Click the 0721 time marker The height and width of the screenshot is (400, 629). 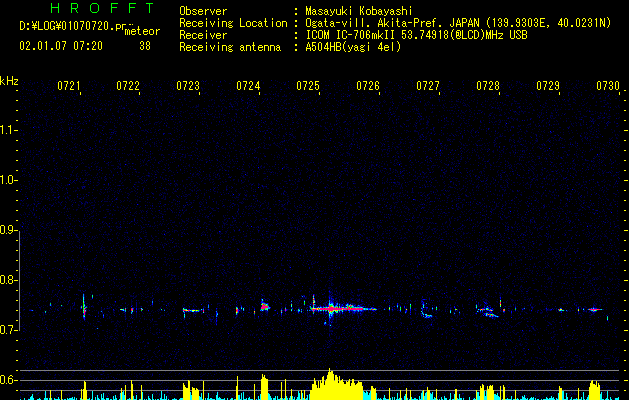[x=69, y=86]
